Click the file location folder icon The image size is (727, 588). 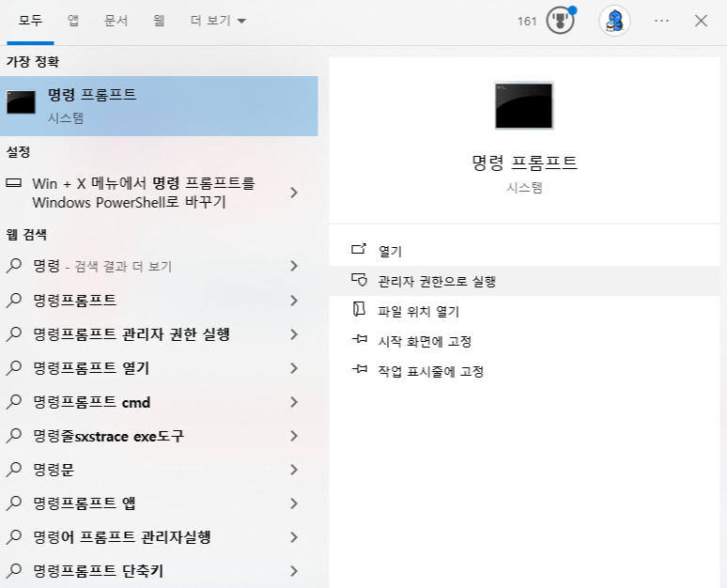359,309
